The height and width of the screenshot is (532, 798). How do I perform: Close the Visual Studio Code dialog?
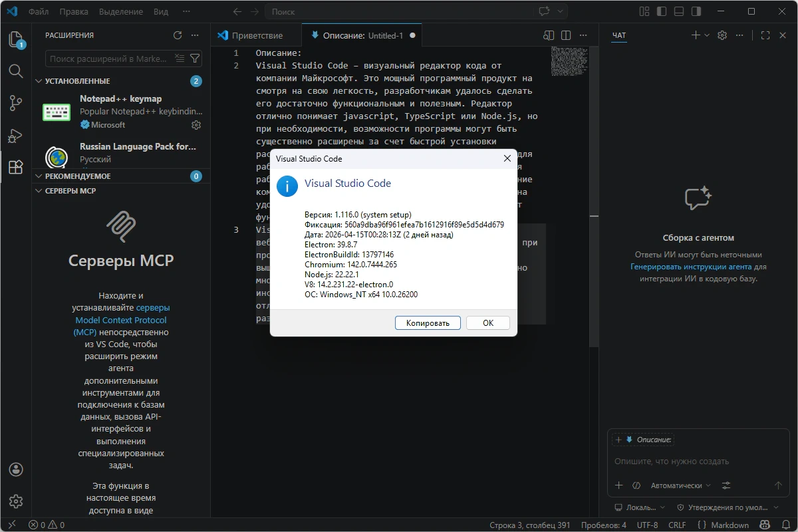pos(507,158)
